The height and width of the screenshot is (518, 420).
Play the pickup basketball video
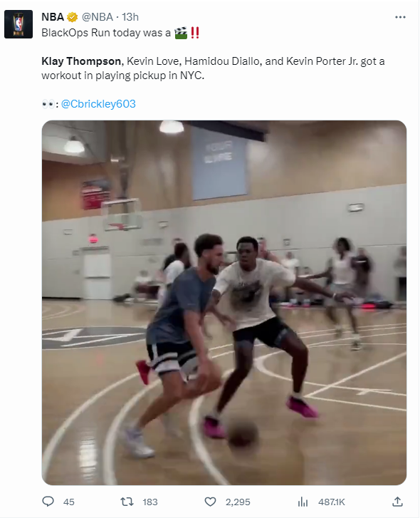point(224,303)
